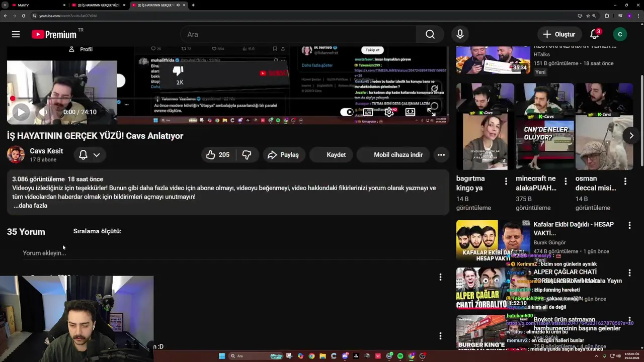The width and height of the screenshot is (644, 362).
Task: Expand notification bell dropdown for Cavs Kesit
Action: tap(96, 155)
